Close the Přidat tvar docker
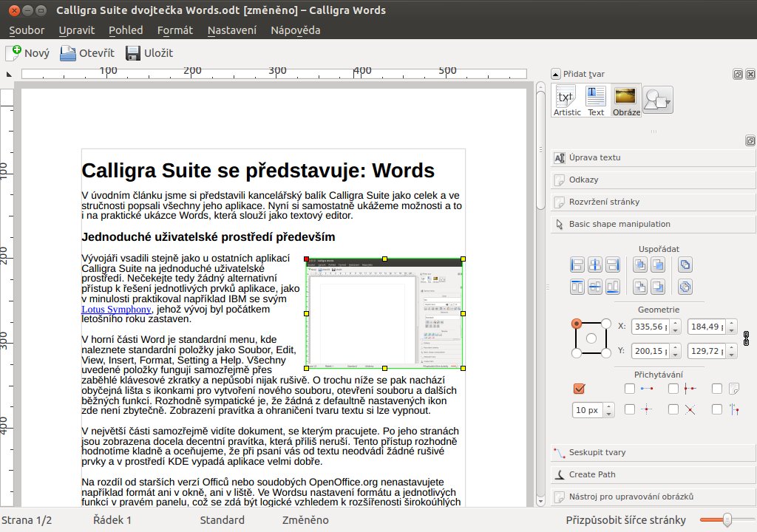The image size is (757, 532). [750, 74]
